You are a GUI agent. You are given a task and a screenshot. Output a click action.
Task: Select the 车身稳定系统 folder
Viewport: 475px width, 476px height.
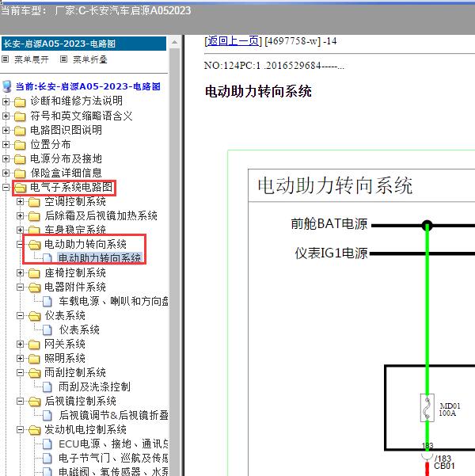click(x=75, y=230)
